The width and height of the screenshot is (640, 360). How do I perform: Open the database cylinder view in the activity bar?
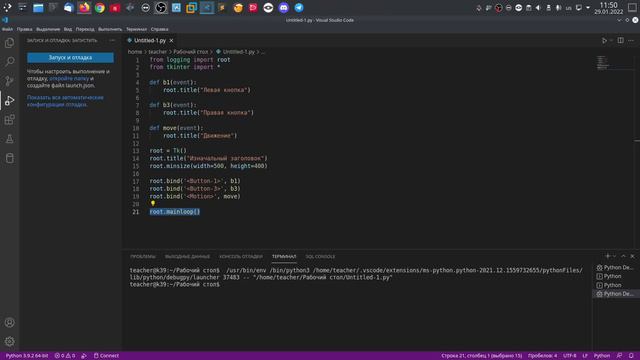coord(9,158)
